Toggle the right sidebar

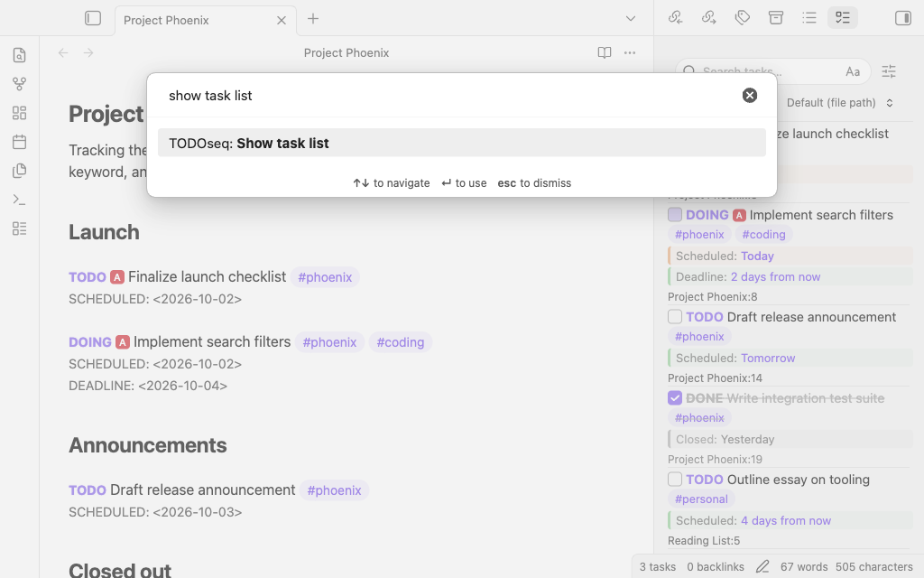click(902, 18)
